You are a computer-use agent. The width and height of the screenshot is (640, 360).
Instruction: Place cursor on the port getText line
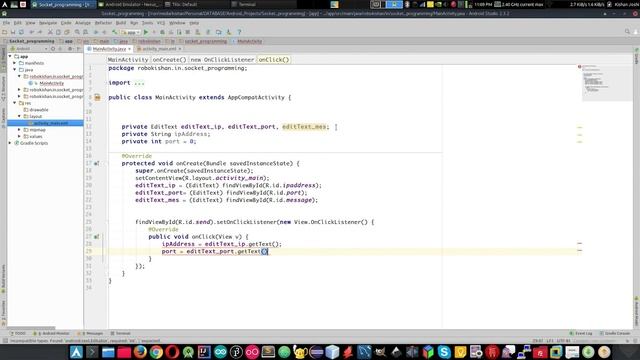click(215, 251)
